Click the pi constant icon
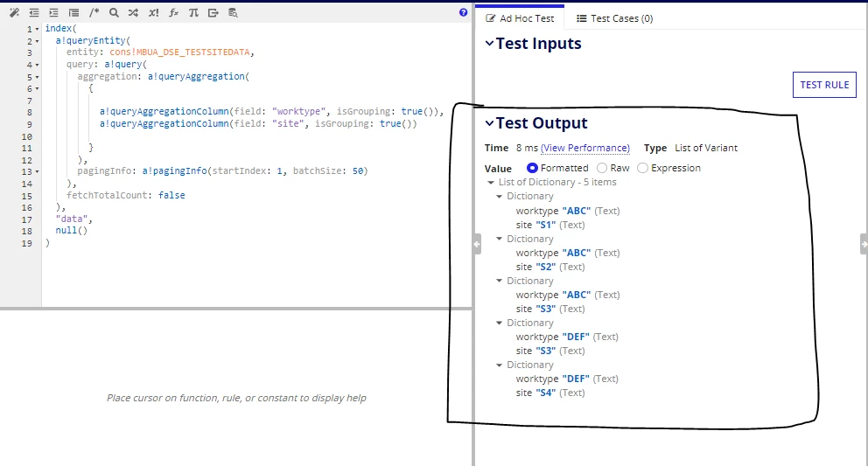868x466 pixels. click(193, 12)
